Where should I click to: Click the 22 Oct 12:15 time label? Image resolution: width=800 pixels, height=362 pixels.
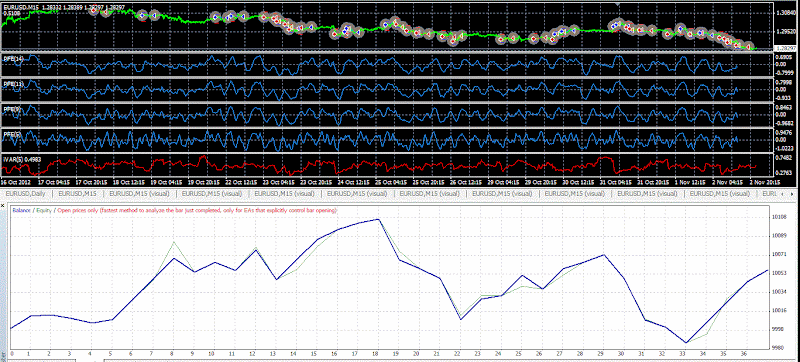pos(241,182)
